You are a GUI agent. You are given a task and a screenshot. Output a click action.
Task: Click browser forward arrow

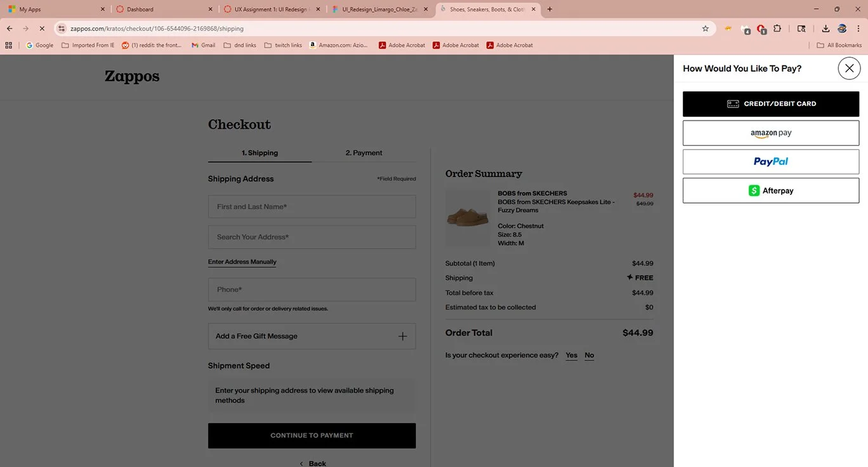(x=26, y=29)
